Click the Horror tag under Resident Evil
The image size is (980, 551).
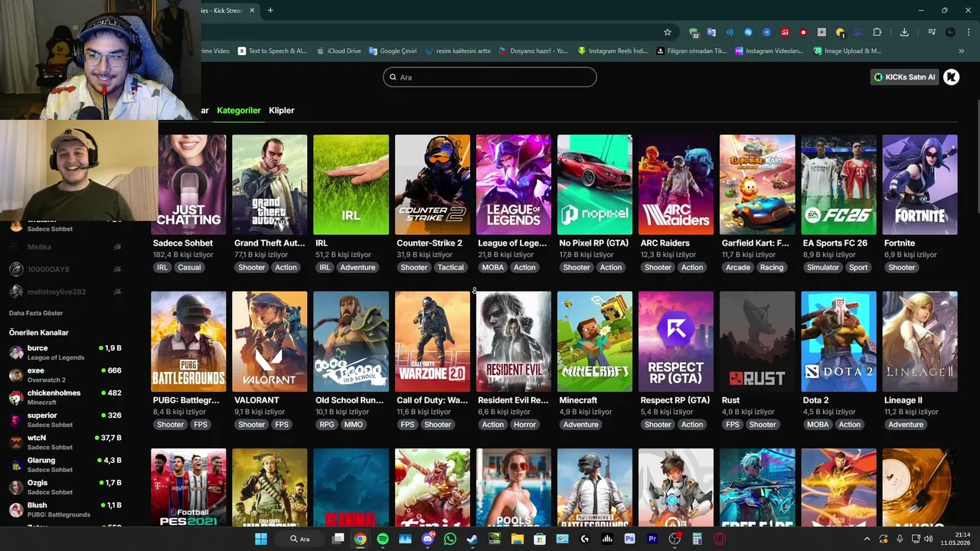click(524, 424)
